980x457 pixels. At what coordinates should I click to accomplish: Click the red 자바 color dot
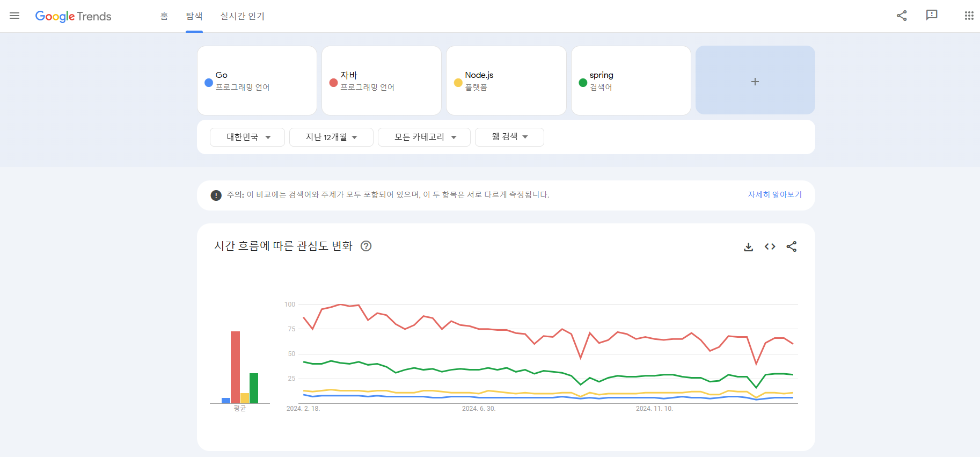coord(333,82)
